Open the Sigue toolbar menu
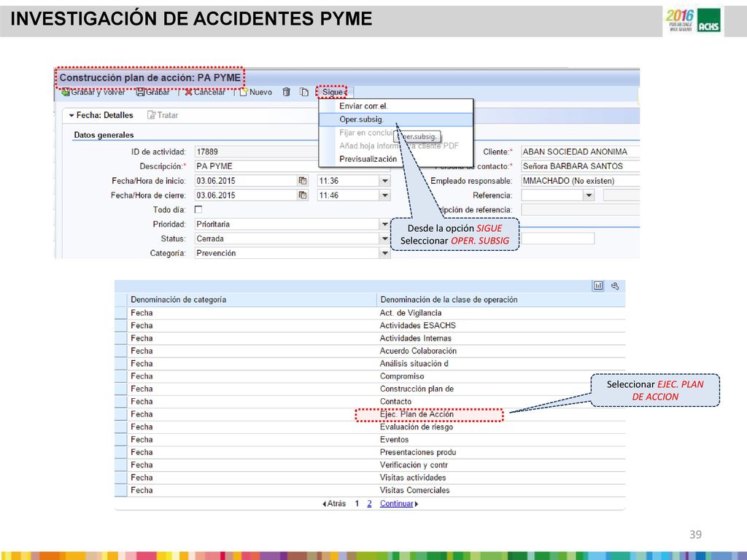This screenshot has height=560, width=747. 333,92
